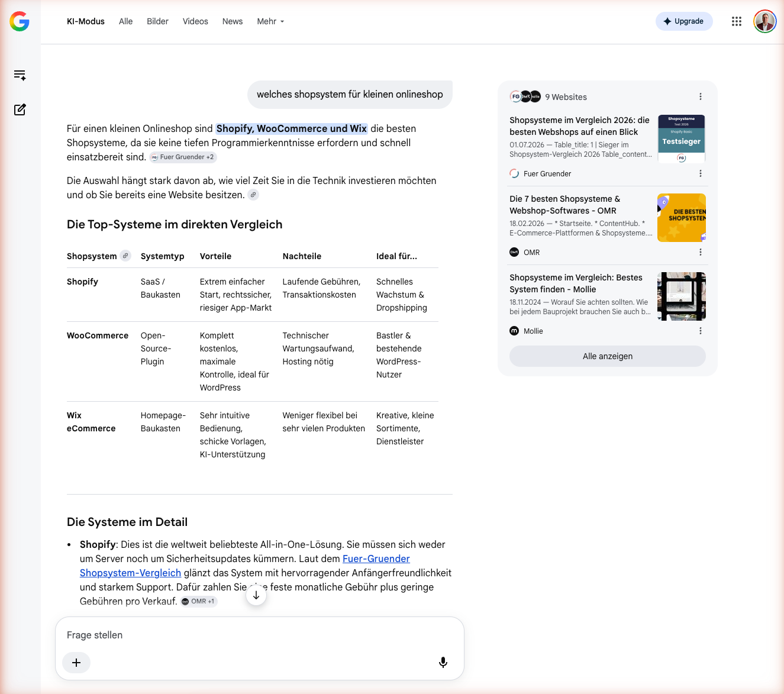Screen dimensions: 784x694
Task: Click 'Laufende Gebühren, Transaktionskosten' cell
Action: pyautogui.click(x=321, y=288)
